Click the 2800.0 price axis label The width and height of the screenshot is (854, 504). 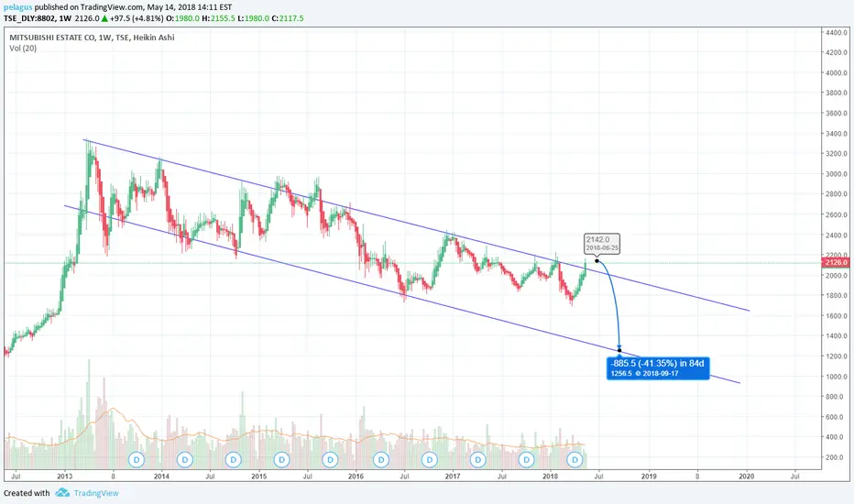point(836,194)
